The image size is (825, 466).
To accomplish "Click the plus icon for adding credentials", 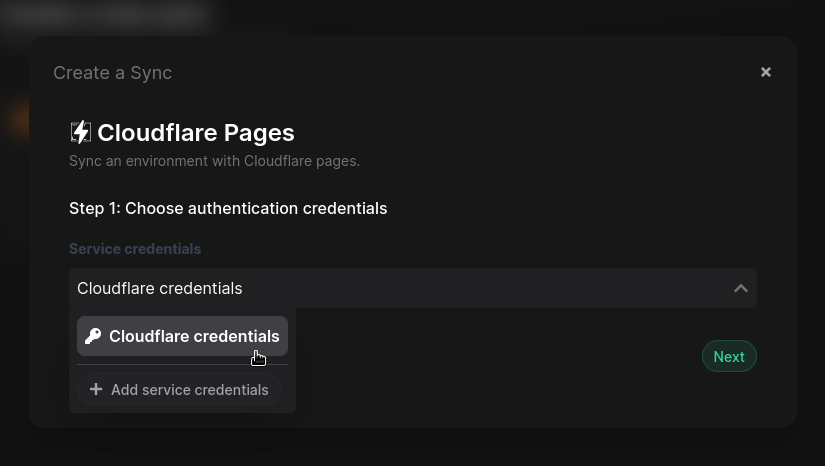I will coord(96,389).
